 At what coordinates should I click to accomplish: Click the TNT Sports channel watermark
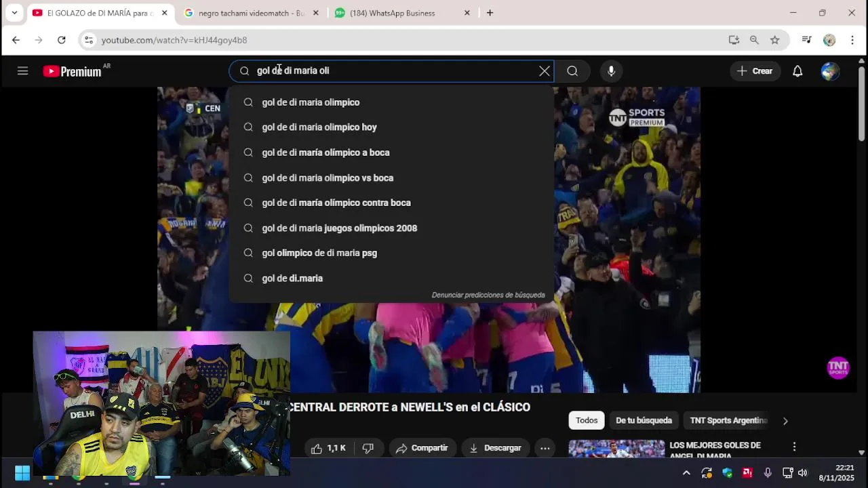[838, 367]
